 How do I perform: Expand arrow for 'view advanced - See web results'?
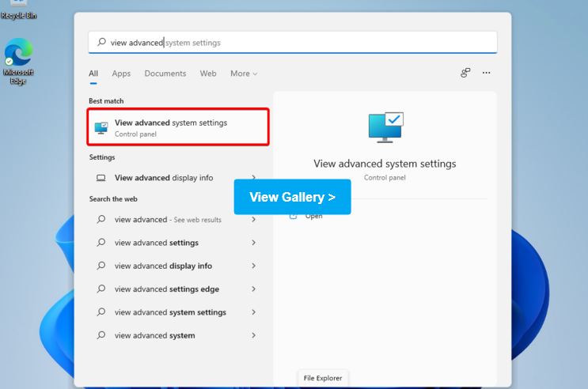[x=254, y=219]
